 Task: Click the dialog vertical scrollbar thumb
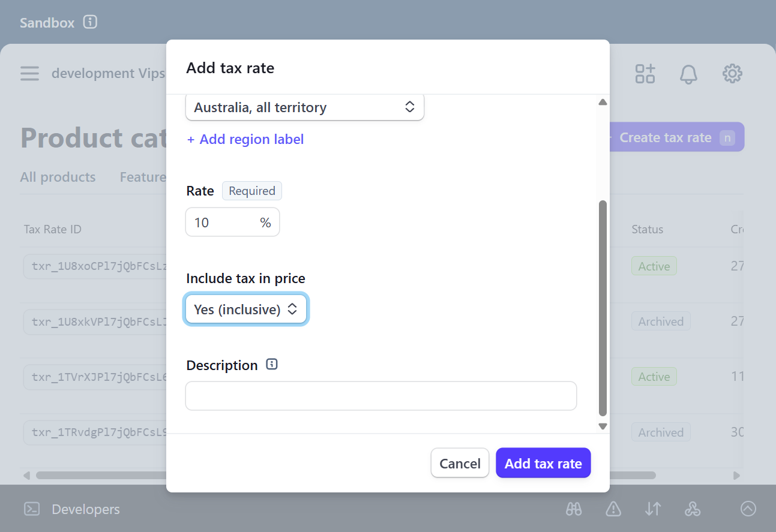[x=603, y=308]
